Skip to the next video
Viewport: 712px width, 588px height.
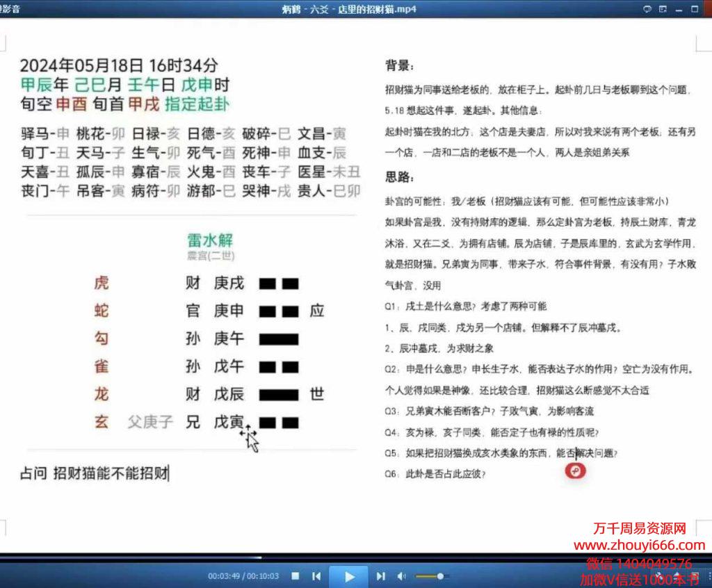[380, 576]
